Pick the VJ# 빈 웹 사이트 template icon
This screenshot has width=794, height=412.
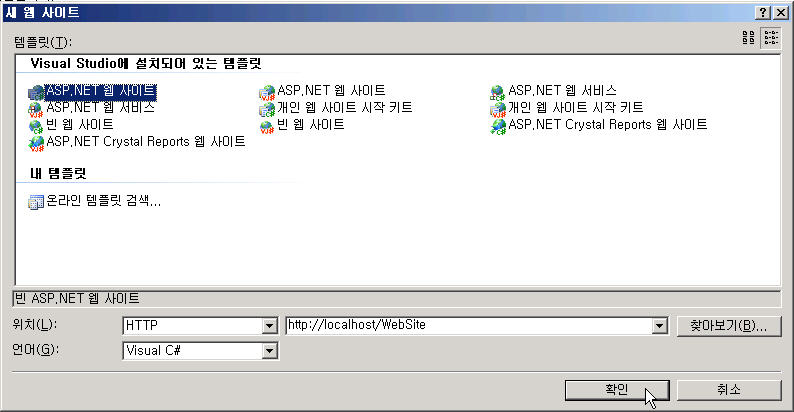pyautogui.click(x=267, y=126)
